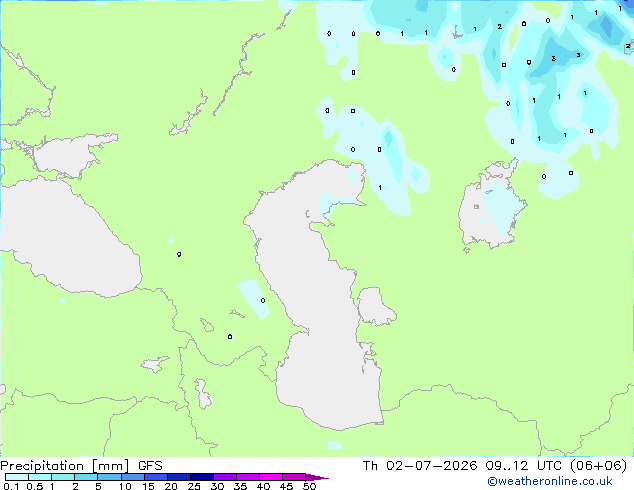Click the '35' legend scale label

click(240, 486)
